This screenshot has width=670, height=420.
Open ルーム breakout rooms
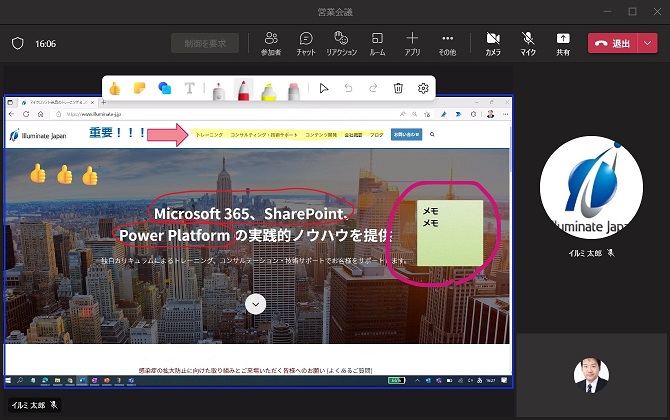(377, 44)
